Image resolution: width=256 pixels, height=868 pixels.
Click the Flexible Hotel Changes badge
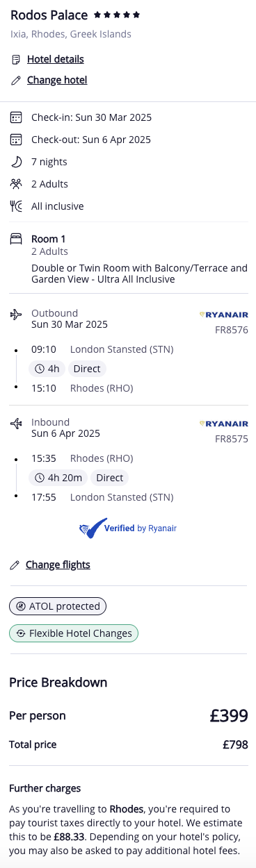[74, 633]
